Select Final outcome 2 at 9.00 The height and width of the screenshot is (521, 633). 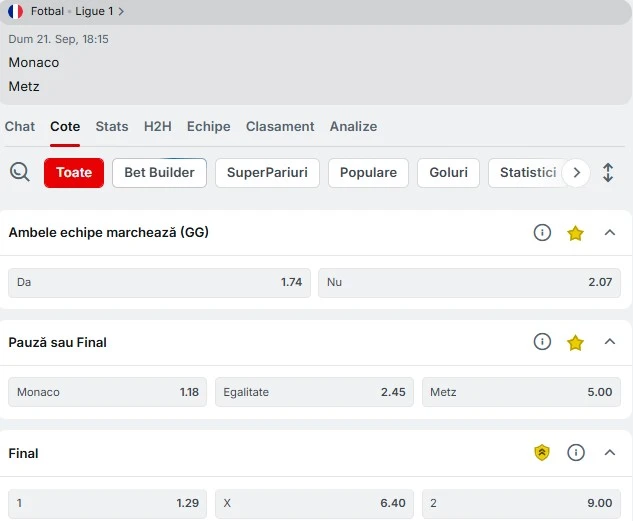click(x=521, y=503)
